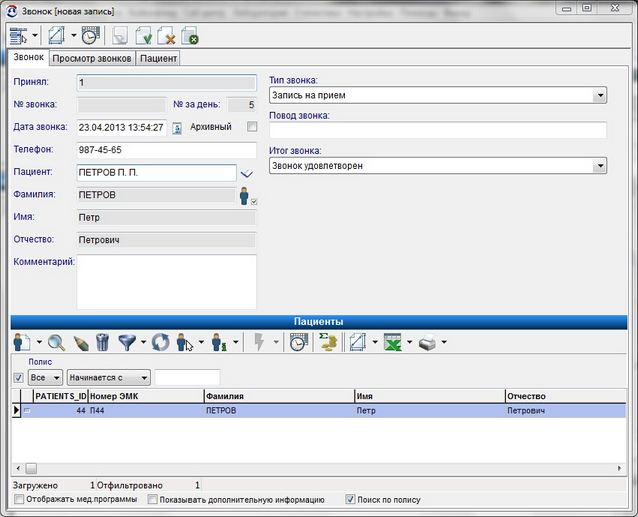Click the double checkmark icon beside Пациент field
The width and height of the screenshot is (638, 517).
(247, 174)
